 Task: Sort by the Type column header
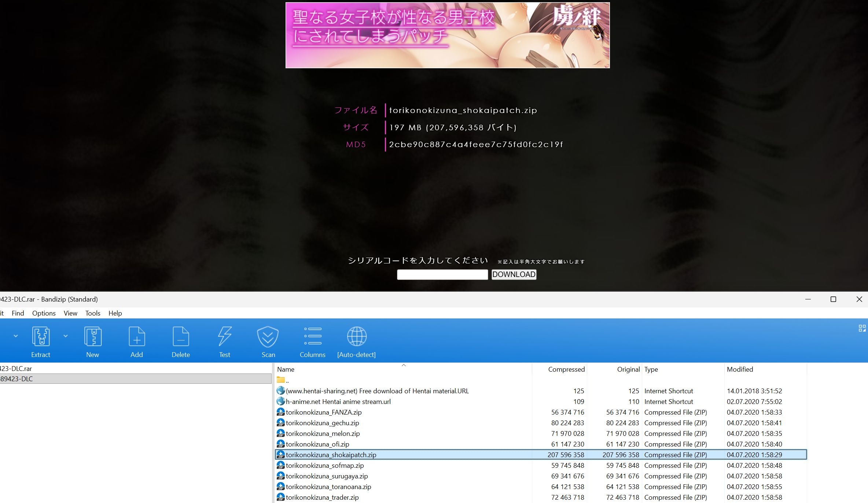click(x=683, y=369)
